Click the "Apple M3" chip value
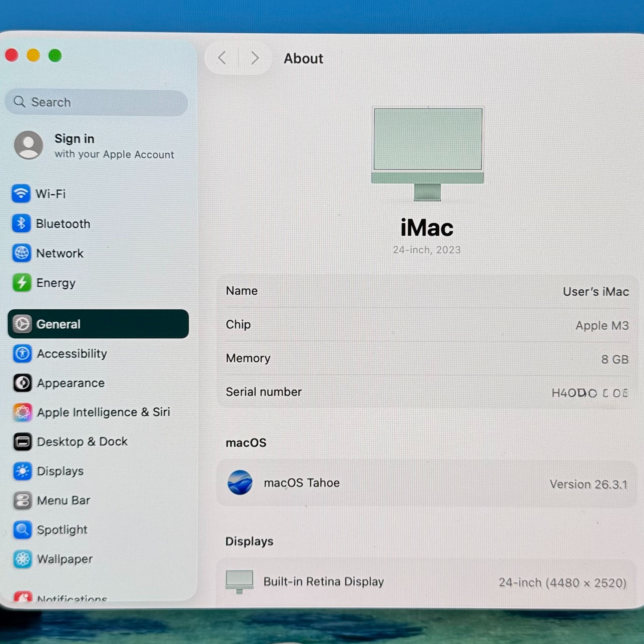The height and width of the screenshot is (644, 644). tap(602, 325)
